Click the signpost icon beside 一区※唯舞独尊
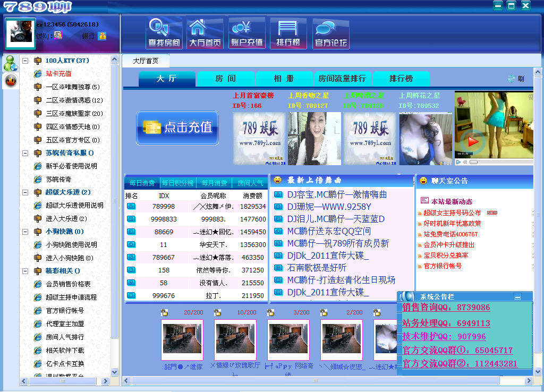The image size is (544, 392). click(38, 87)
